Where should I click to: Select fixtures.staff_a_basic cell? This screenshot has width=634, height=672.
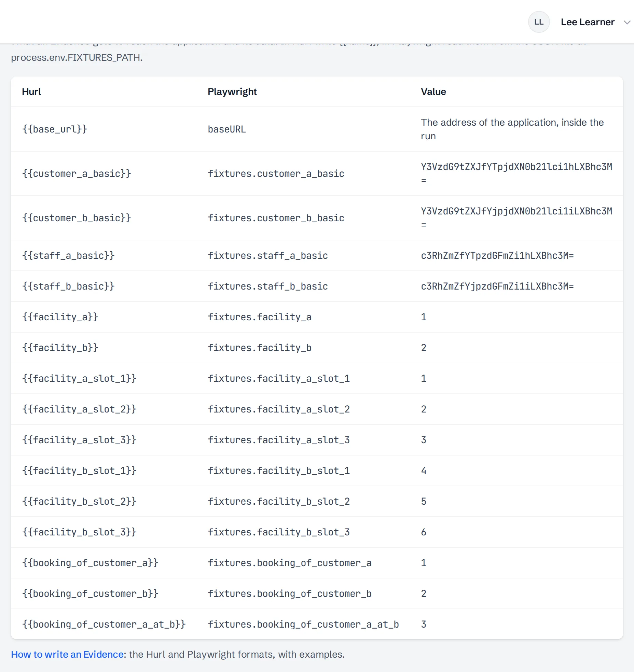click(268, 255)
